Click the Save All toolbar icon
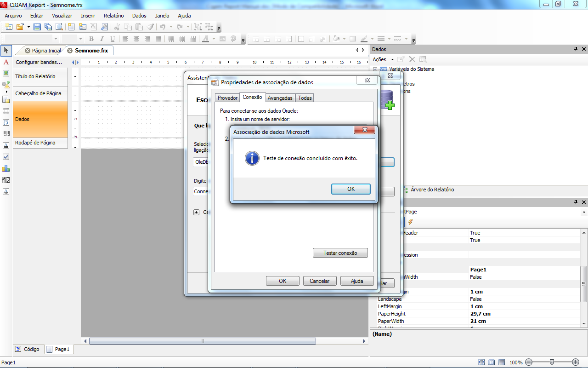 coord(48,27)
